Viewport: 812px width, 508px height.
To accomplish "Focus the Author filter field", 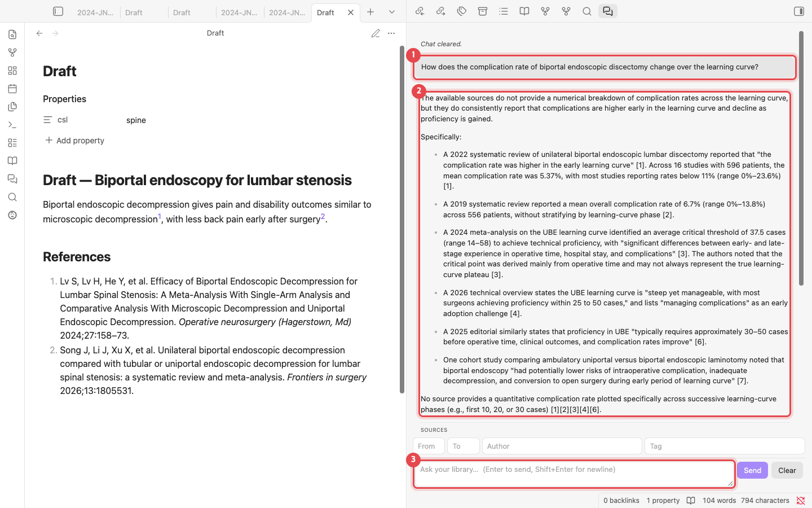I will (562, 446).
